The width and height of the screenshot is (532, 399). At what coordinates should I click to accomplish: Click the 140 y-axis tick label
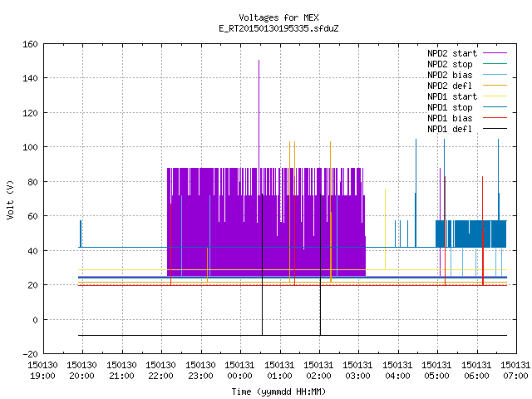pyautogui.click(x=30, y=78)
